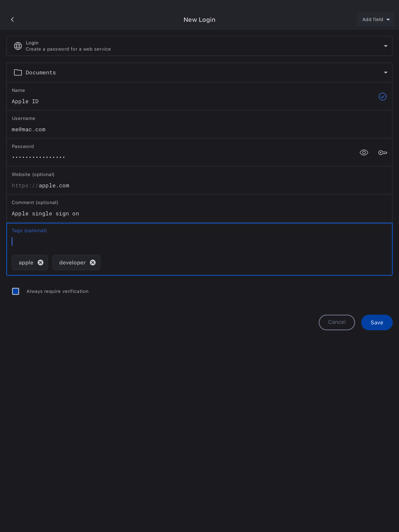Expand the Login type selector arrow
Image resolution: width=399 pixels, height=532 pixels.
(x=386, y=46)
